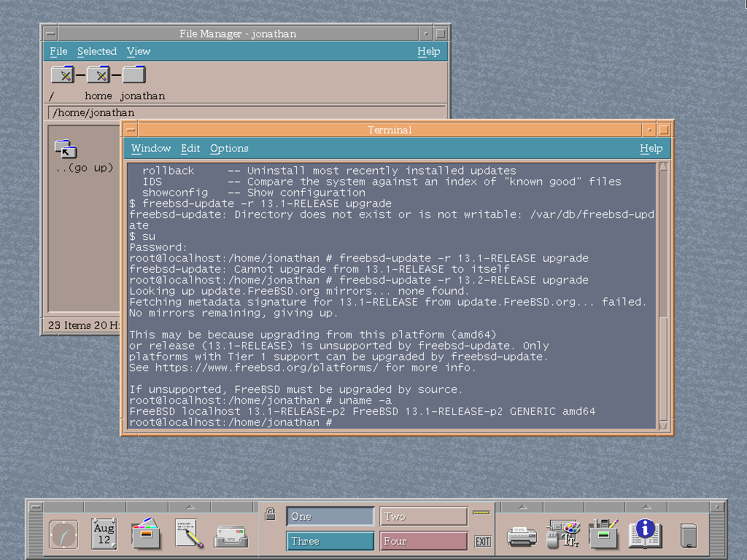The image size is (747, 560).
Task: Open the ..(go up) parent folder
Action: (x=66, y=149)
